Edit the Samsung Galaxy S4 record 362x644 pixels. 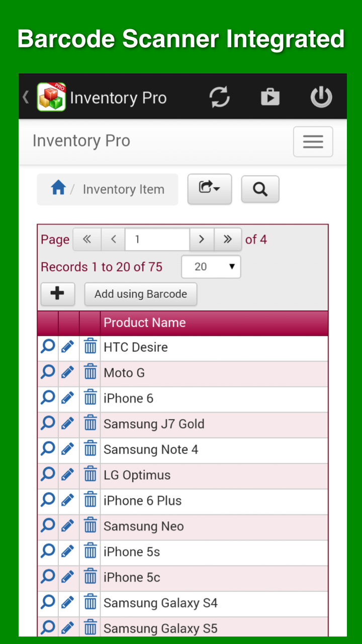68,603
